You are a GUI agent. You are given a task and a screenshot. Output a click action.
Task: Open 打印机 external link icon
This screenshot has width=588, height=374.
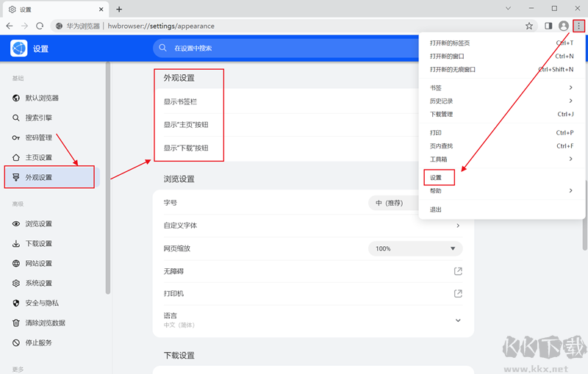(x=458, y=293)
